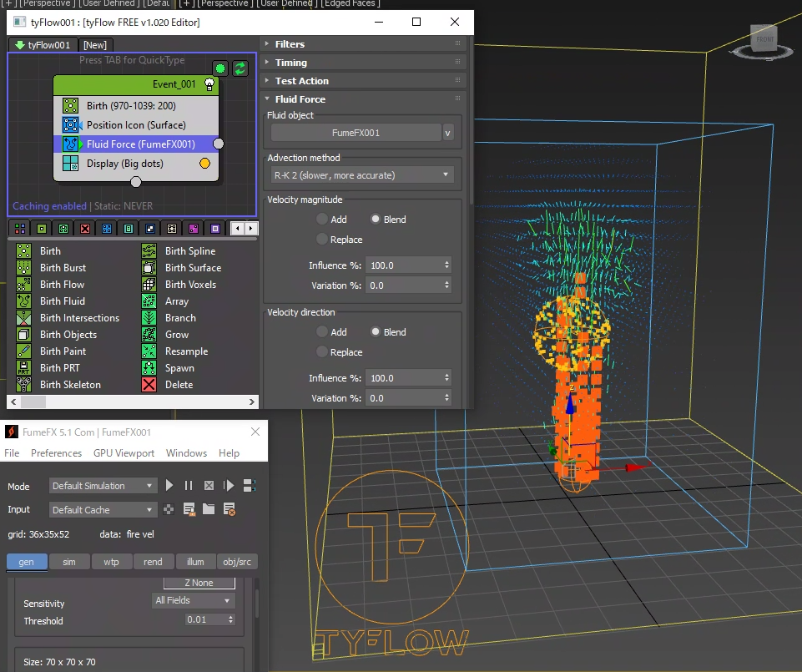Pick the Birth PRT operator
Viewport: 802px width, 672px height.
(48, 368)
